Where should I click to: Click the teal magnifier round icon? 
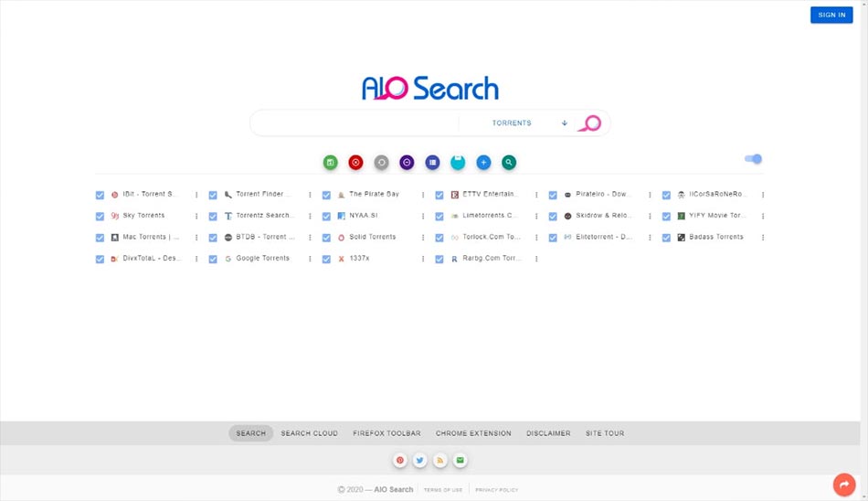(509, 163)
